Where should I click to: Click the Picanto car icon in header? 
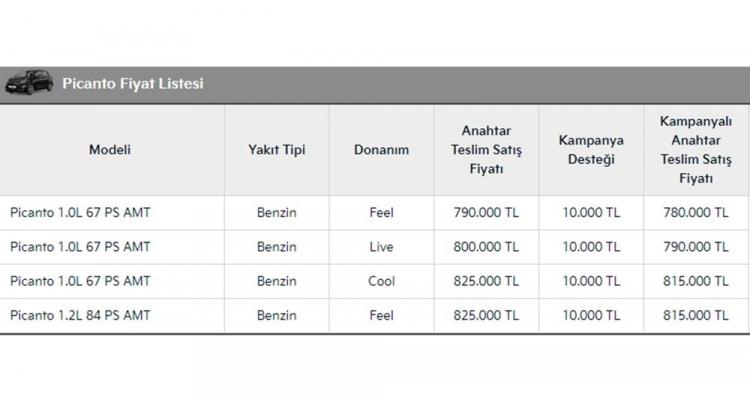pos(29,83)
